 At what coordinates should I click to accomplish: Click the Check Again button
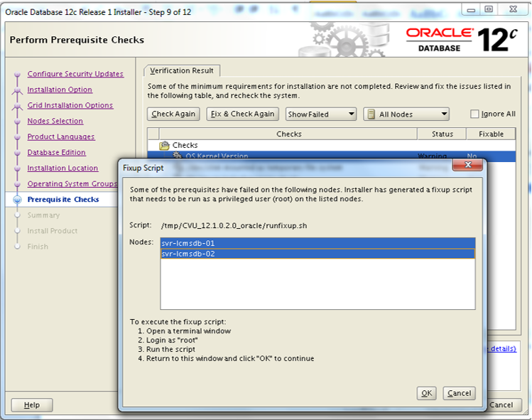coord(173,114)
